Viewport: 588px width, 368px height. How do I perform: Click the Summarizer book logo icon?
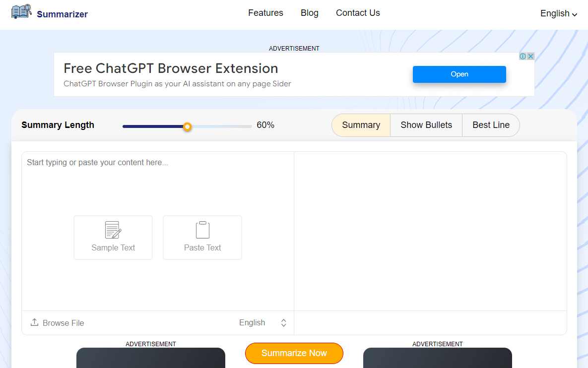pyautogui.click(x=21, y=11)
